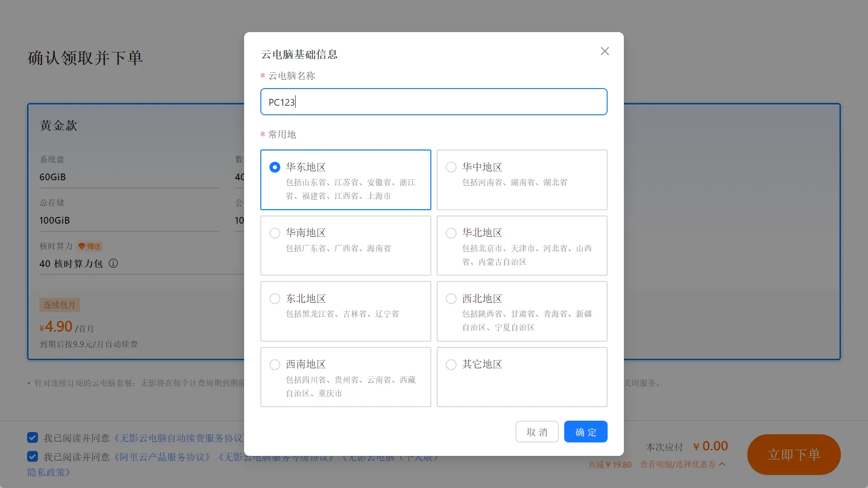Click the info icon beside 核时算力包

(113, 263)
